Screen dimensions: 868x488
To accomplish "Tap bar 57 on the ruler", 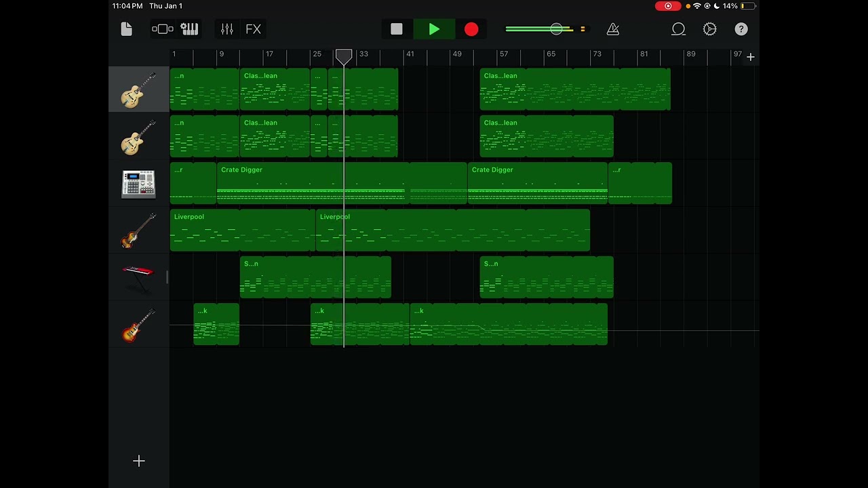I will point(504,54).
